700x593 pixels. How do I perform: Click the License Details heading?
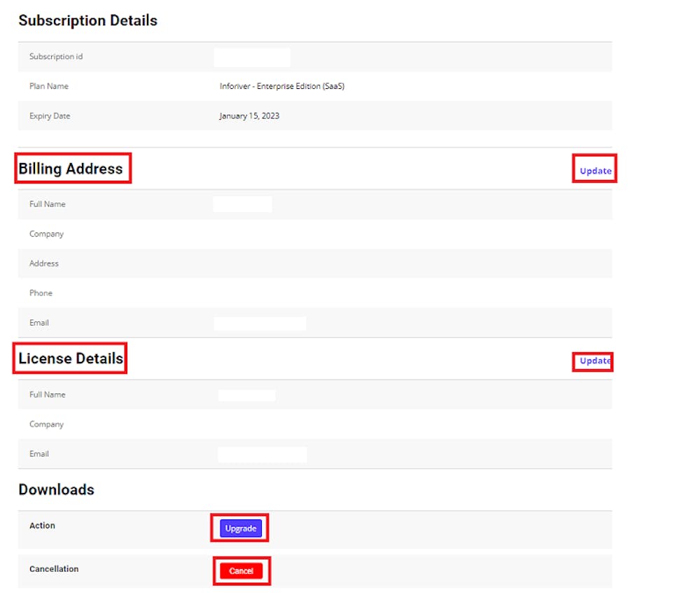click(x=69, y=358)
